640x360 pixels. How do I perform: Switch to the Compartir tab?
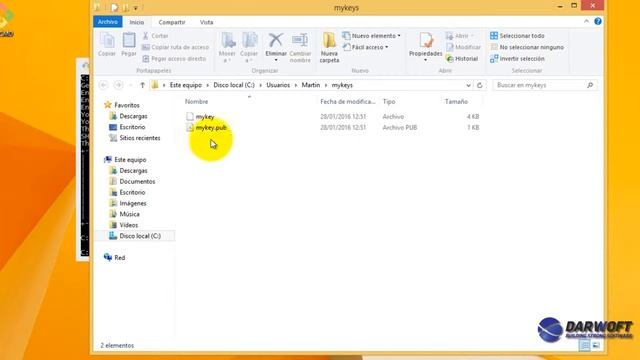pos(172,22)
